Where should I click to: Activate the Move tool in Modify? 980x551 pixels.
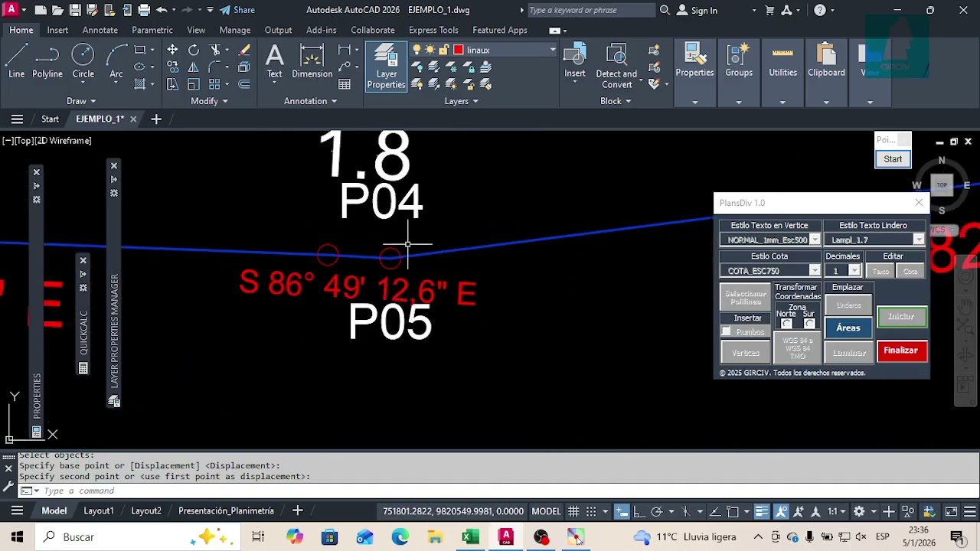click(x=172, y=50)
